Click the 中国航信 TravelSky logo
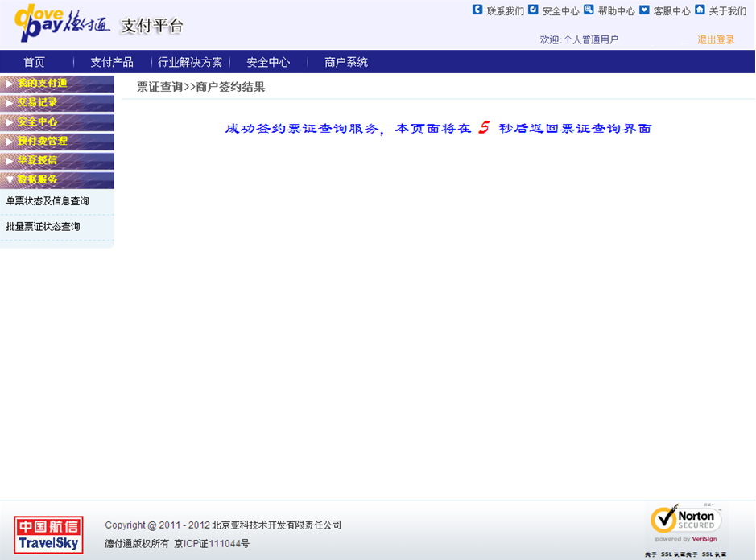 (x=48, y=534)
